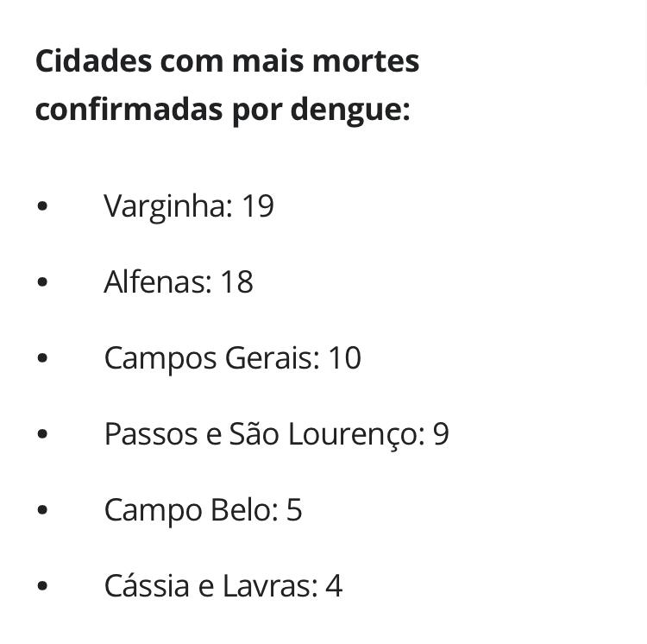Click the bullet point beside Campo Belo
Screen dimensions: 647x644
pyautogui.click(x=42, y=509)
